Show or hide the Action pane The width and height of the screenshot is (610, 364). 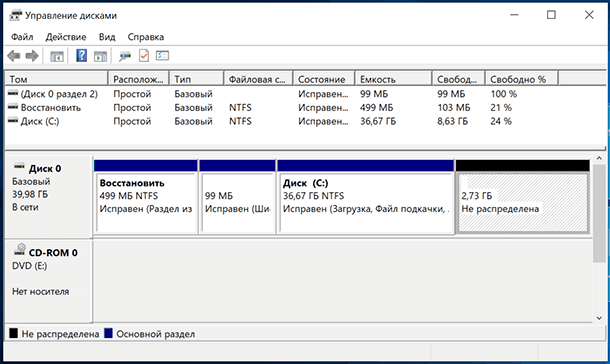pyautogui.click(x=100, y=56)
